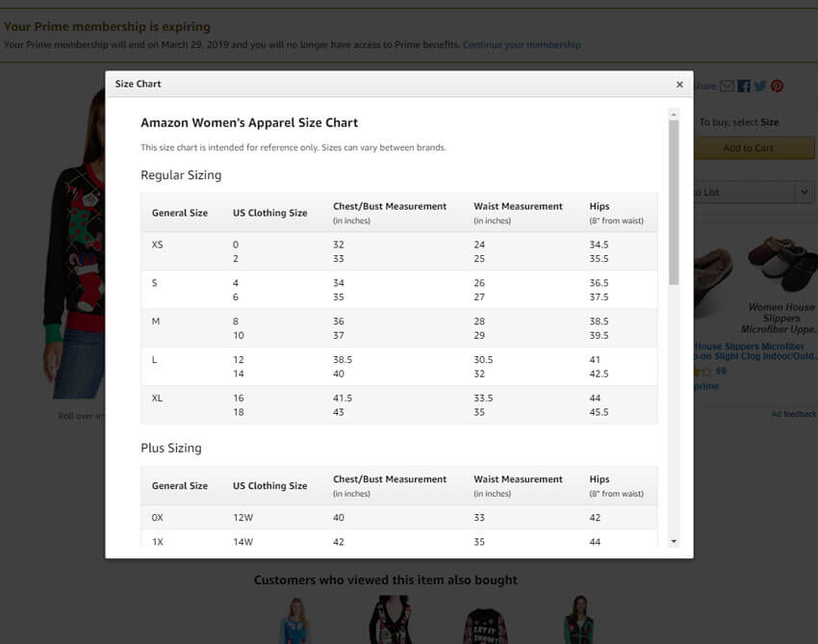Click the Plus Sizing heading
The height and width of the screenshot is (644, 818).
click(x=171, y=449)
